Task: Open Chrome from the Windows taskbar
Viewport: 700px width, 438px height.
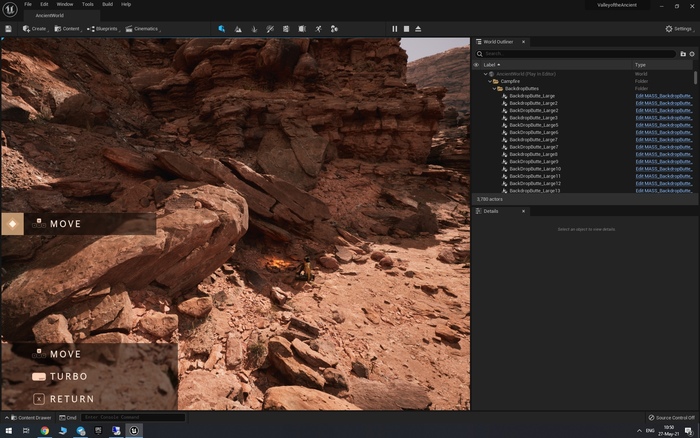Action: coord(45,431)
